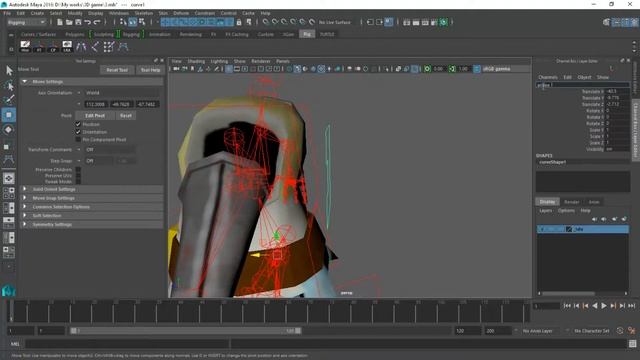This screenshot has width=640, height=360.
Task: Close the Tool Settings panel
Action: tap(162, 60)
